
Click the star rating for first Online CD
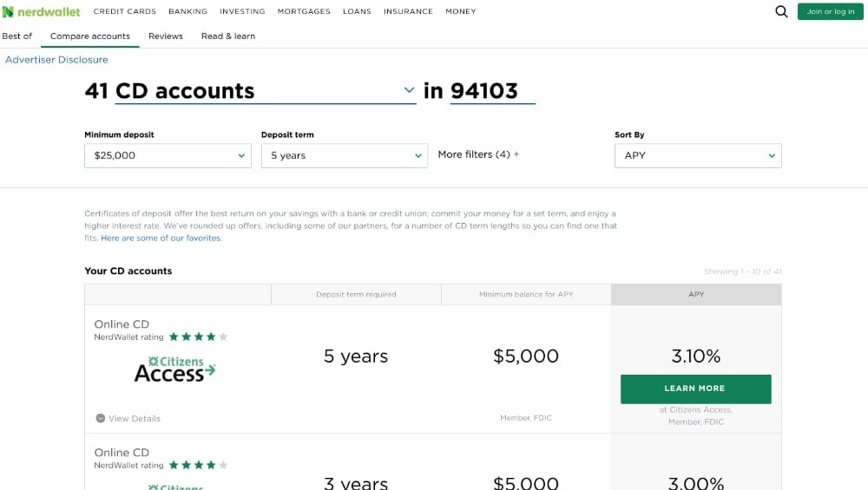tap(198, 336)
